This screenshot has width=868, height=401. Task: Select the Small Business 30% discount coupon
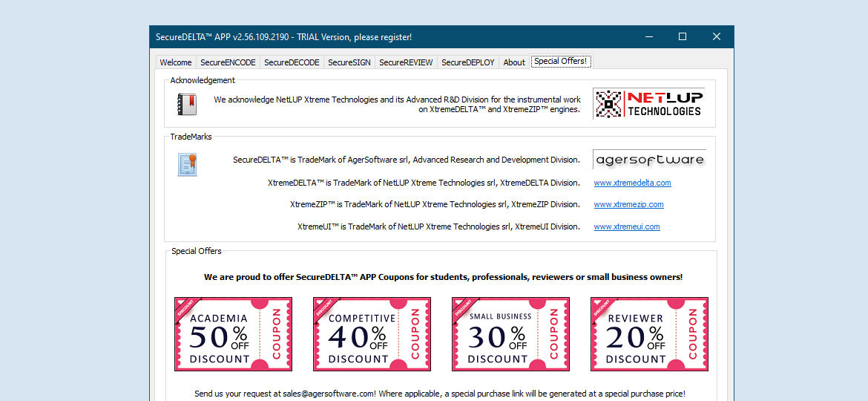pos(511,334)
